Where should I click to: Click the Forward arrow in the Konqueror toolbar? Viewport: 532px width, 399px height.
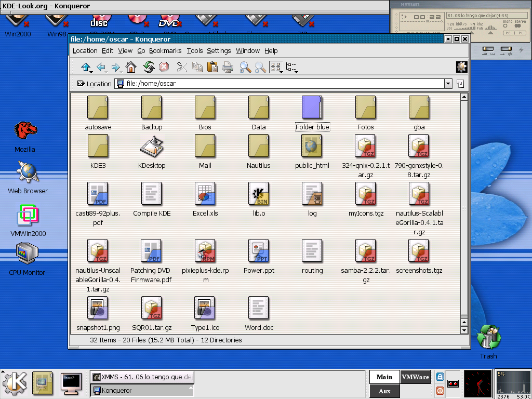click(116, 67)
